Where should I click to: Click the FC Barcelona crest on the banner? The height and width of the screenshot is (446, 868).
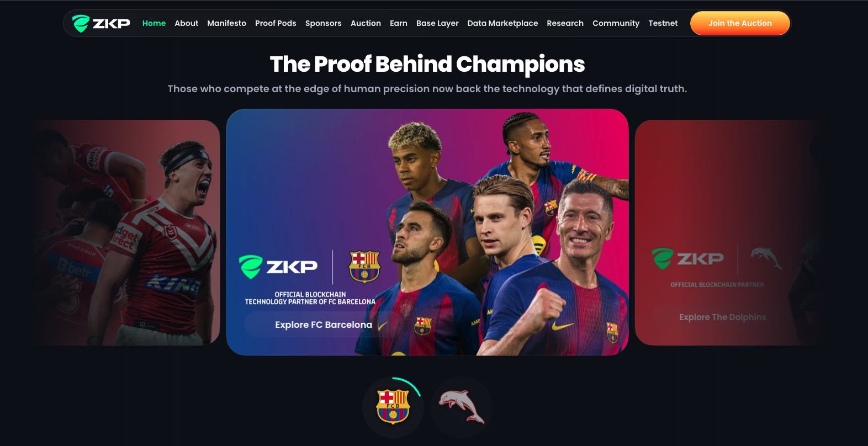pyautogui.click(x=364, y=267)
